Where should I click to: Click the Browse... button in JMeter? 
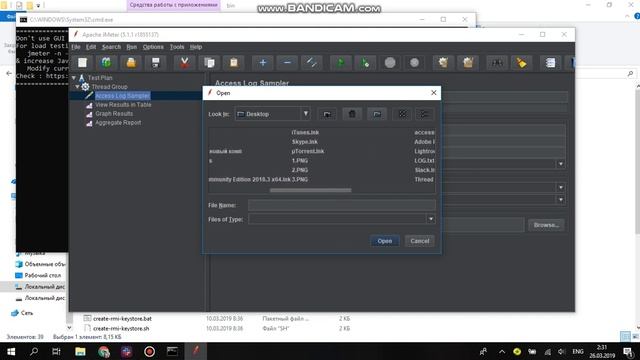pos(546,225)
